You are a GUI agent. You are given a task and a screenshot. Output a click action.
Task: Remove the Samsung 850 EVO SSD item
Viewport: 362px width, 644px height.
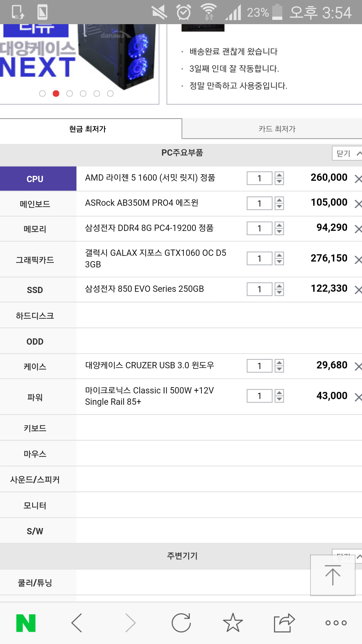(x=358, y=290)
